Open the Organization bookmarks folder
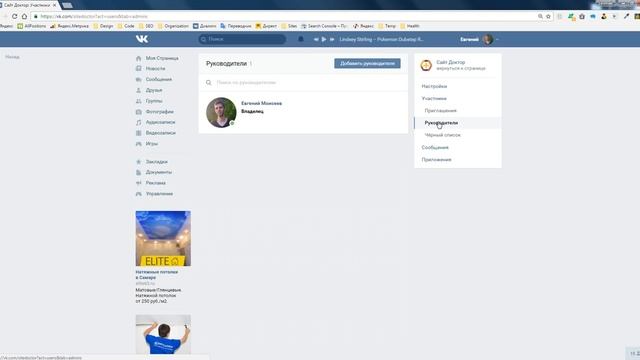The width and height of the screenshot is (640, 360). click(x=173, y=26)
